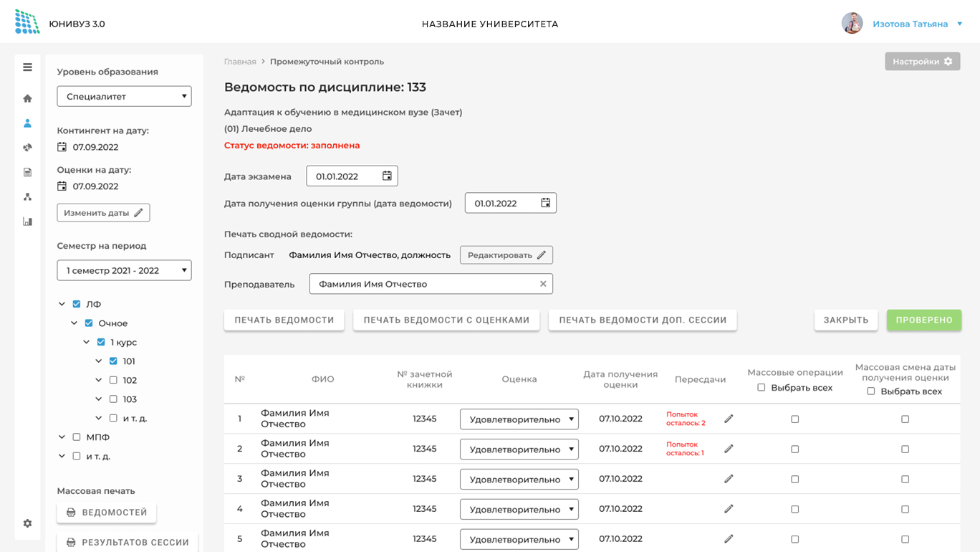Open the bar chart reports icon in the sidebar

tap(27, 222)
